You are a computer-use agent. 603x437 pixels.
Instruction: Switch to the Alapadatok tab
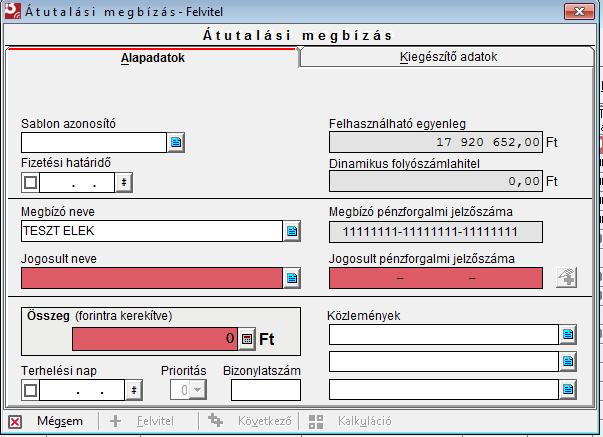(x=153, y=58)
